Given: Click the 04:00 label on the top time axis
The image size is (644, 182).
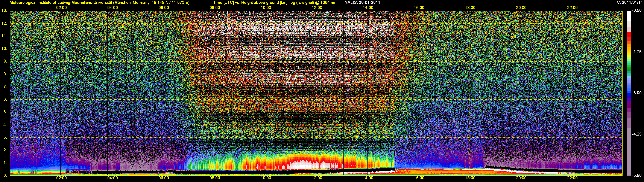Looking at the screenshot, I should click(112, 7).
